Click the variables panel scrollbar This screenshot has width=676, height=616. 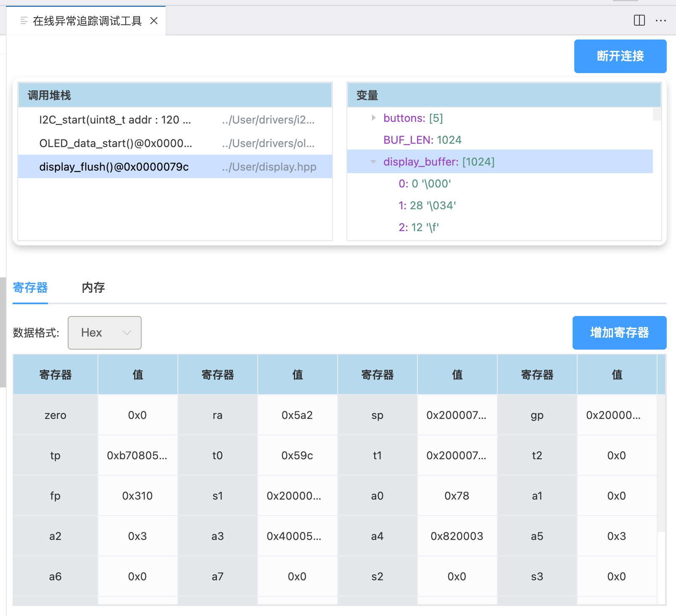click(657, 114)
